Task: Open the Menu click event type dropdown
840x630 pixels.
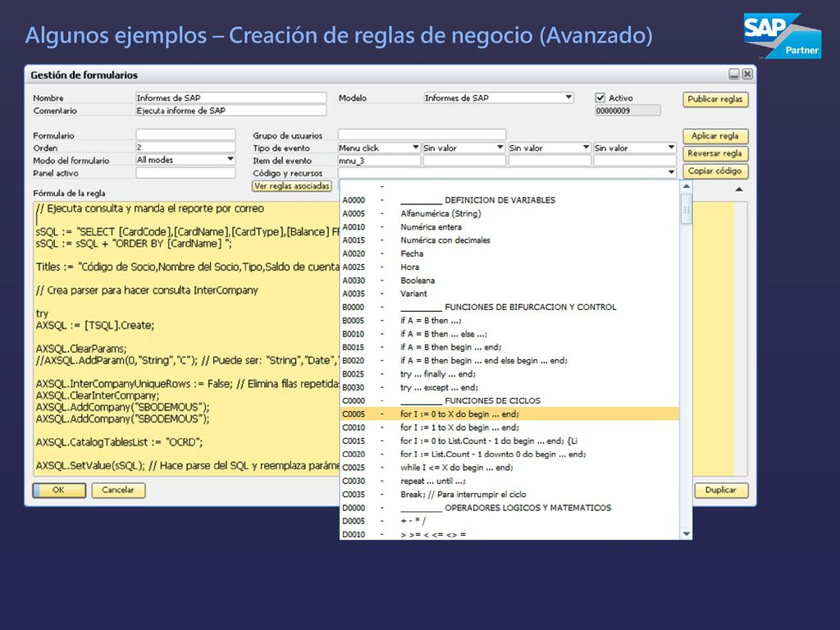Action: (x=415, y=148)
